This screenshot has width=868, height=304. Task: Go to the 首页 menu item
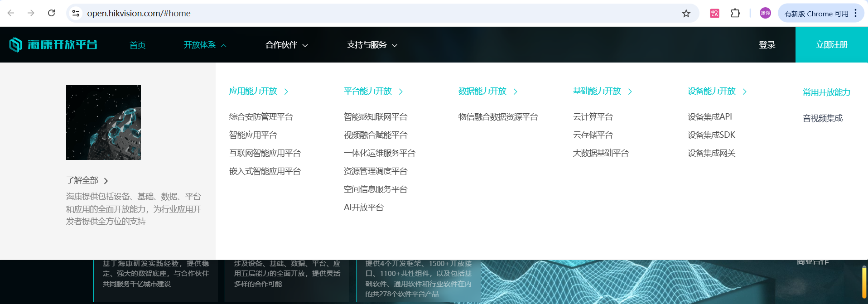coord(137,45)
